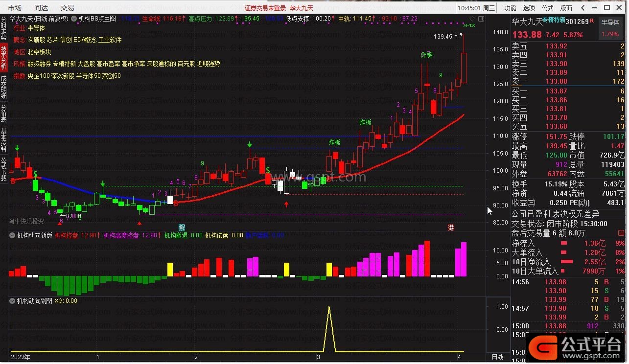
Task: Expand the 机构动向副图 indicator dropdown
Action: pyautogui.click(x=13, y=301)
